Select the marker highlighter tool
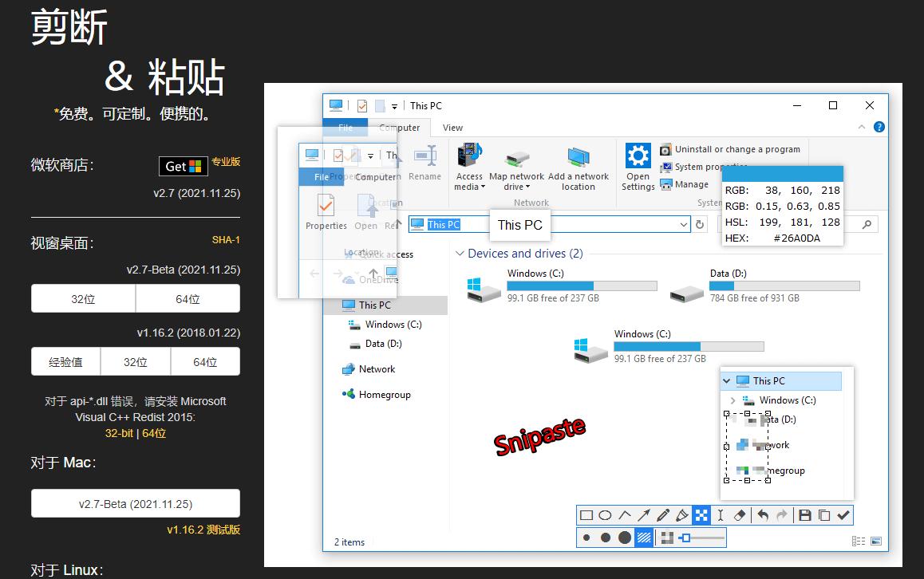The image size is (924, 579). click(681, 514)
